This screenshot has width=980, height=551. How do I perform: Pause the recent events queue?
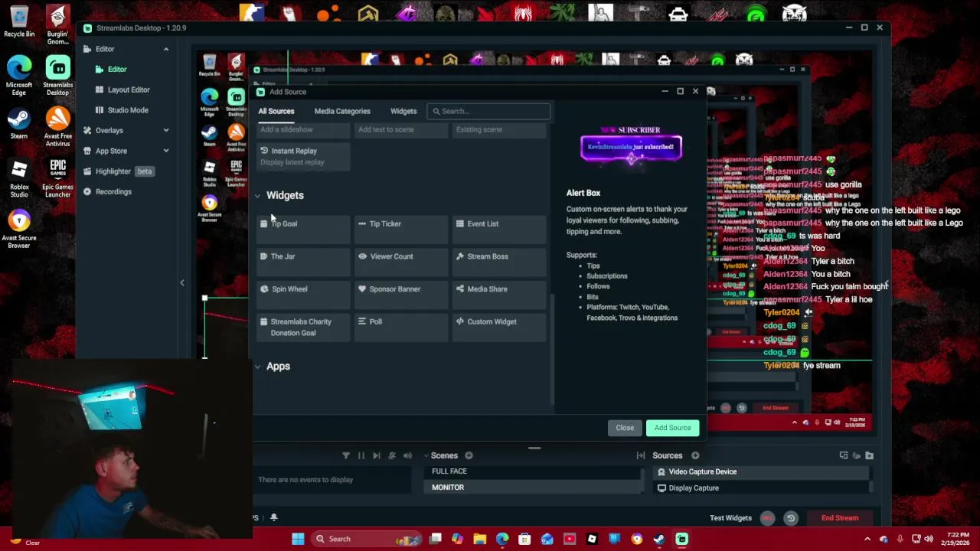click(361, 456)
